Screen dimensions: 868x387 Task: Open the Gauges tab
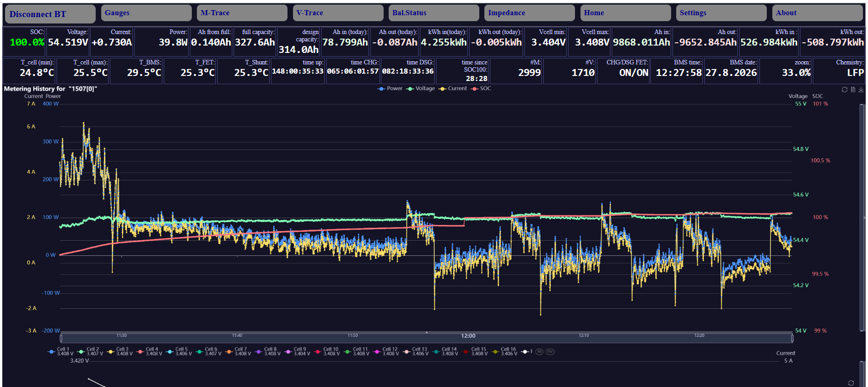[146, 13]
